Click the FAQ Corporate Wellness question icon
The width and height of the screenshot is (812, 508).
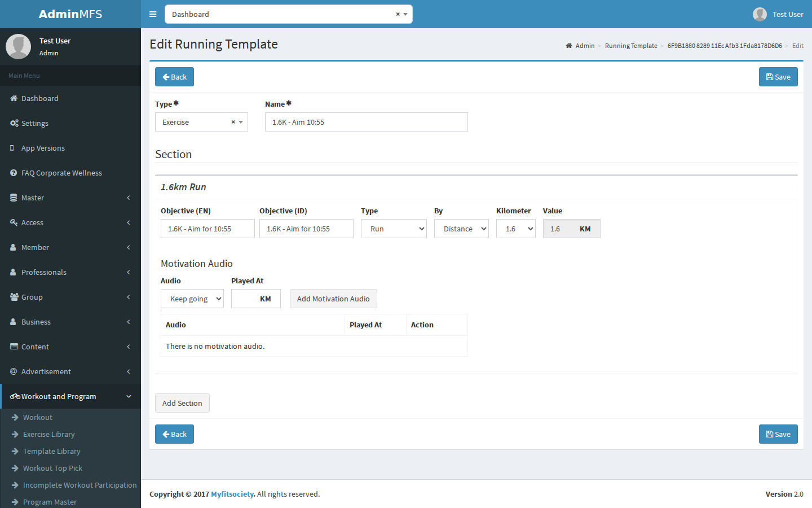click(x=14, y=173)
